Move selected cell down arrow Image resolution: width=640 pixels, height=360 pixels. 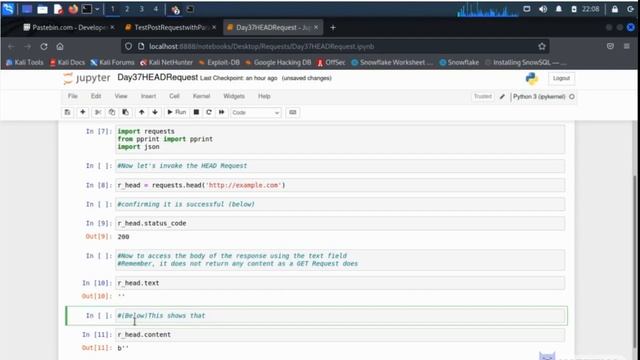click(x=155, y=112)
